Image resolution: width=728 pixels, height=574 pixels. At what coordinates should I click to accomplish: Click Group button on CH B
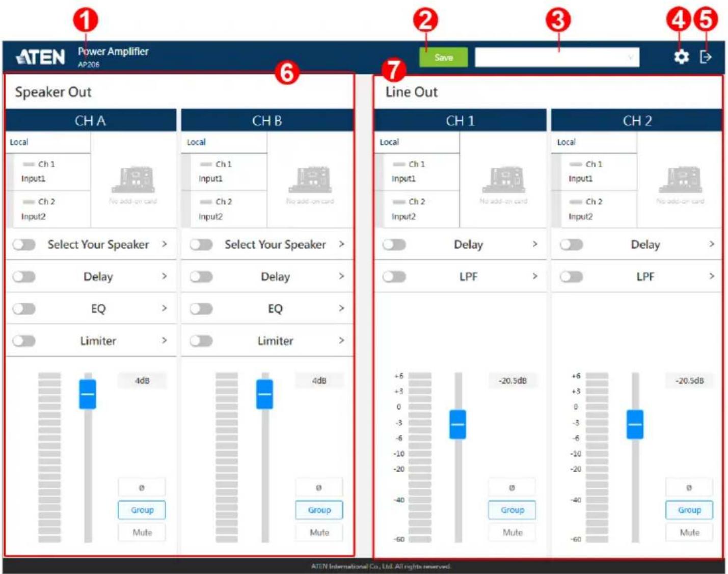coord(319,510)
